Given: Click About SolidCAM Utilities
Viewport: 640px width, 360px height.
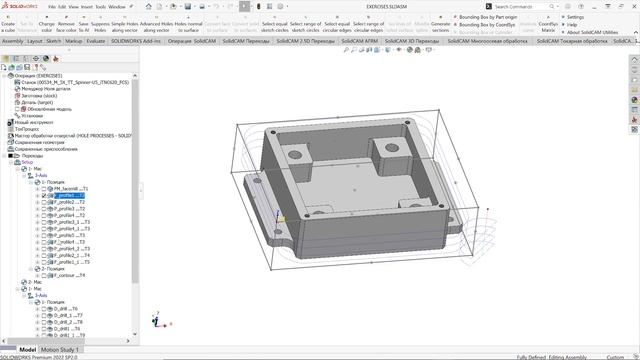Looking at the screenshot, I should 589,32.
